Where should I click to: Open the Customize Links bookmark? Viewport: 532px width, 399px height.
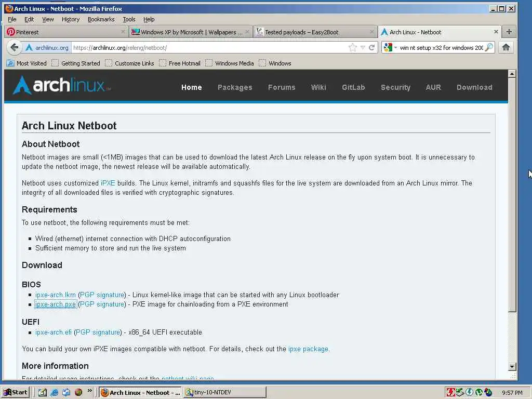pyautogui.click(x=129, y=63)
